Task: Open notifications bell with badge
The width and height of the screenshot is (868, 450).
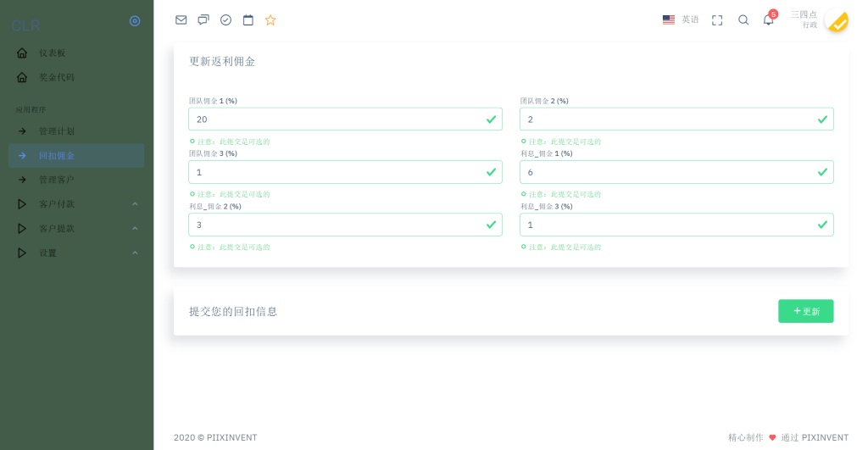Action: pyautogui.click(x=769, y=20)
